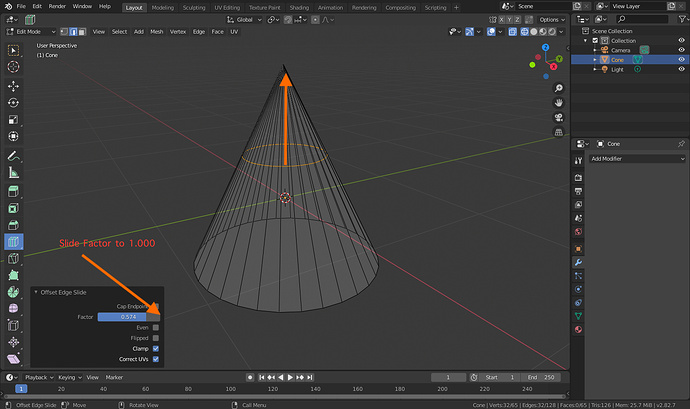Click the End frame field 250
690x409 pixels.
(x=541, y=377)
